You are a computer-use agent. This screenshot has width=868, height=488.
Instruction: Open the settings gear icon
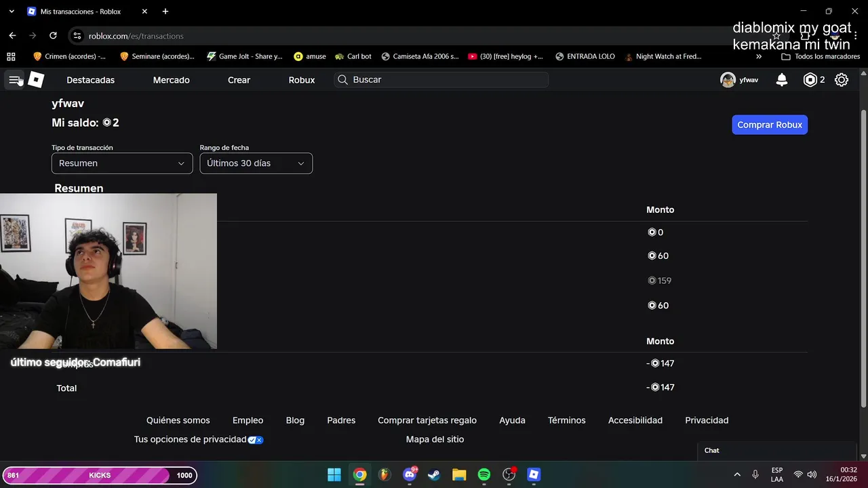click(x=842, y=80)
